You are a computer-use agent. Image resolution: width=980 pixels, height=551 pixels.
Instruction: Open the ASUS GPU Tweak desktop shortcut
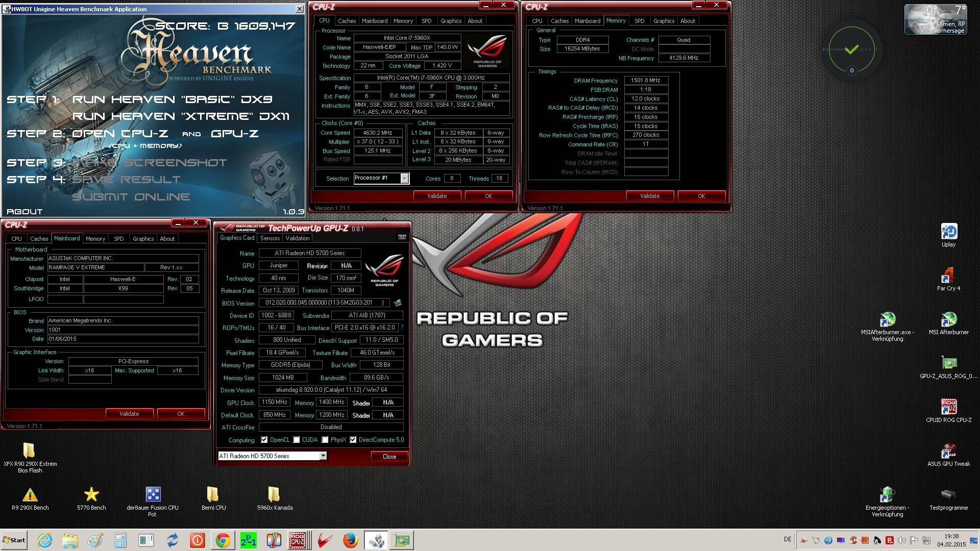[x=949, y=455]
